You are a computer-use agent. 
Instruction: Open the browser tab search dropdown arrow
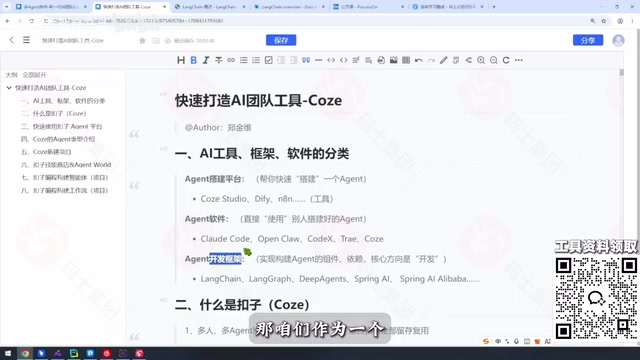[6, 7]
